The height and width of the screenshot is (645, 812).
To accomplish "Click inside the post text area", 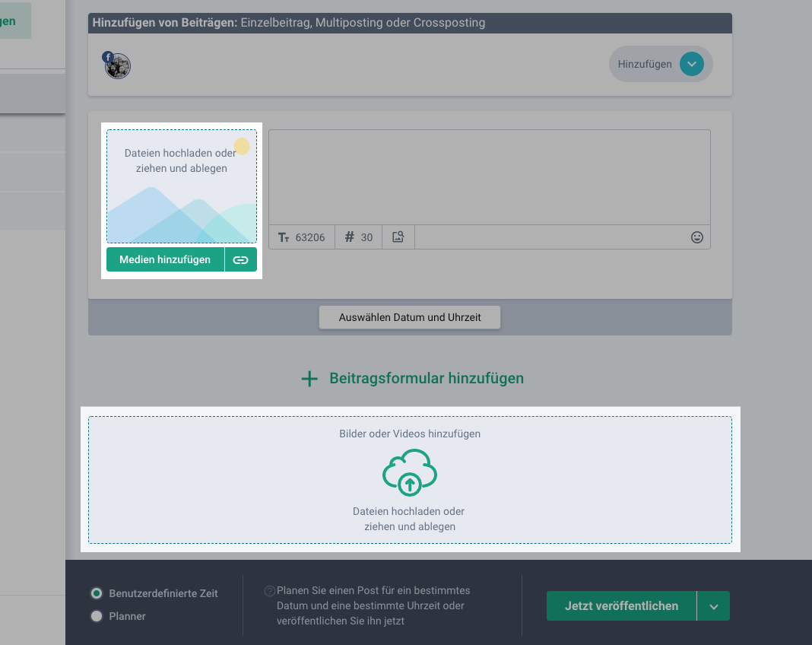I will [x=489, y=176].
